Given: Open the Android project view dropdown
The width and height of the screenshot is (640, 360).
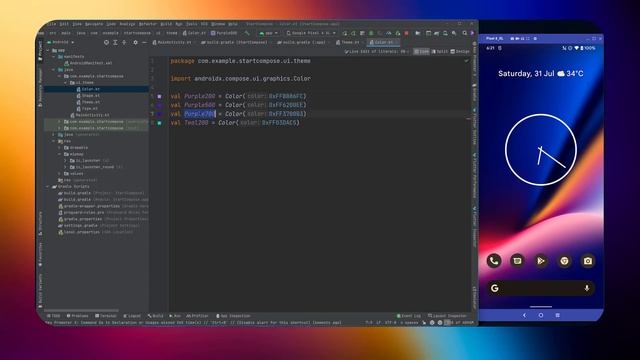Looking at the screenshot, I should [x=60, y=42].
